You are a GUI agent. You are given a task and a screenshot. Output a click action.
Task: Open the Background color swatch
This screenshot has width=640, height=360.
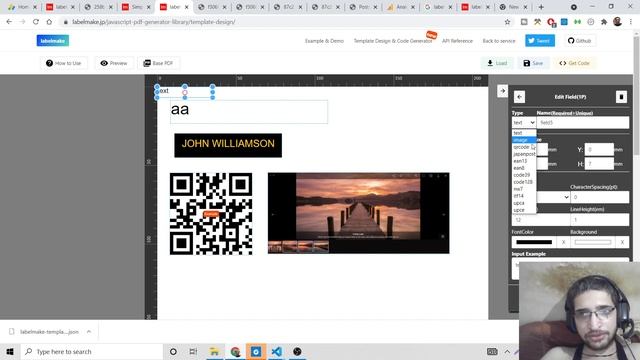point(593,242)
